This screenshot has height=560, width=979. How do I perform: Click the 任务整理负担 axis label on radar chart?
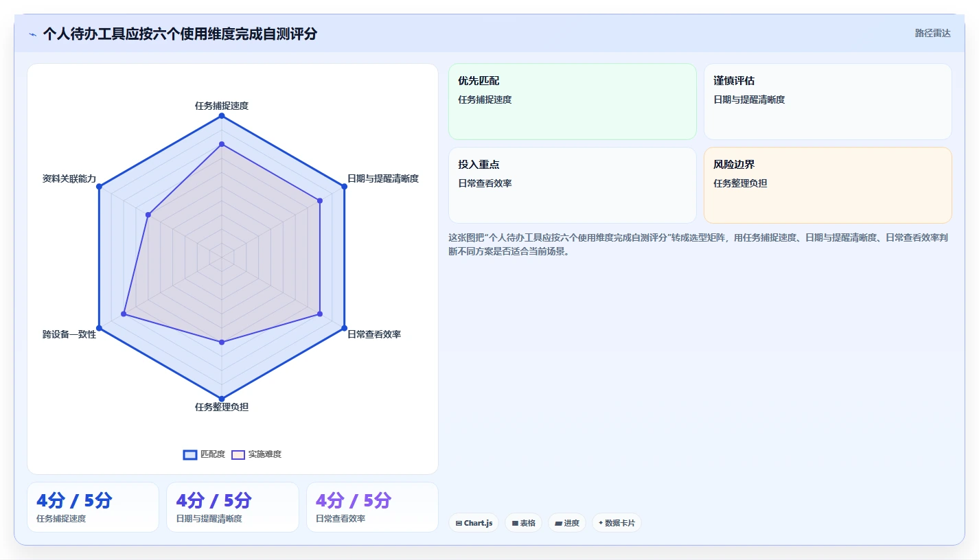[222, 407]
